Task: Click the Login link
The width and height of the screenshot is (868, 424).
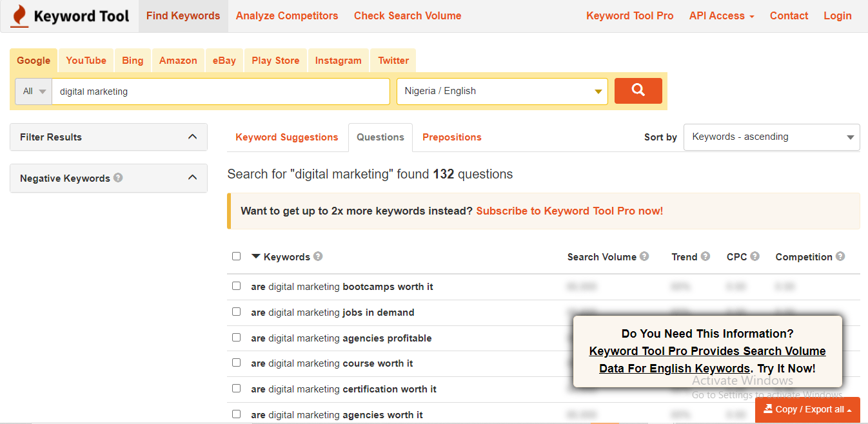Action: [838, 16]
